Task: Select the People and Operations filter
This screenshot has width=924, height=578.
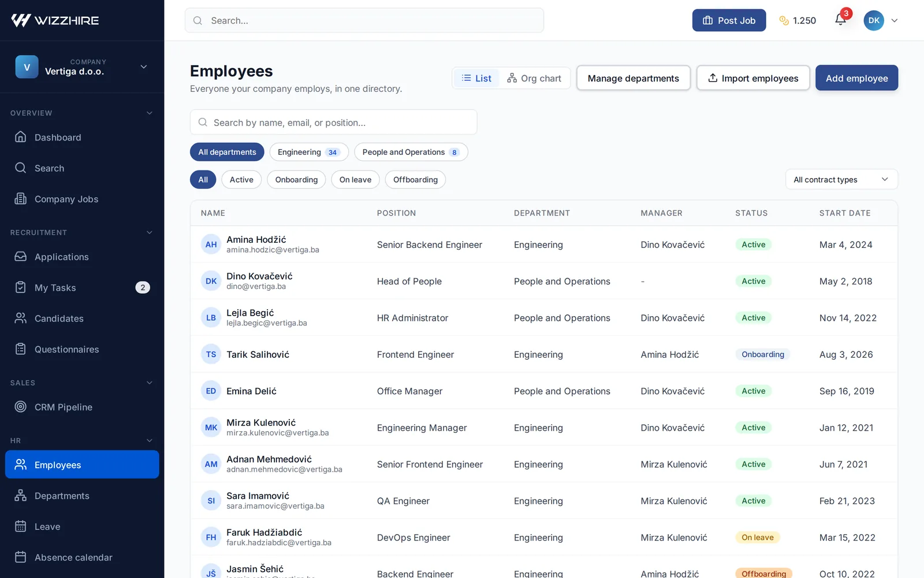Action: [411, 152]
